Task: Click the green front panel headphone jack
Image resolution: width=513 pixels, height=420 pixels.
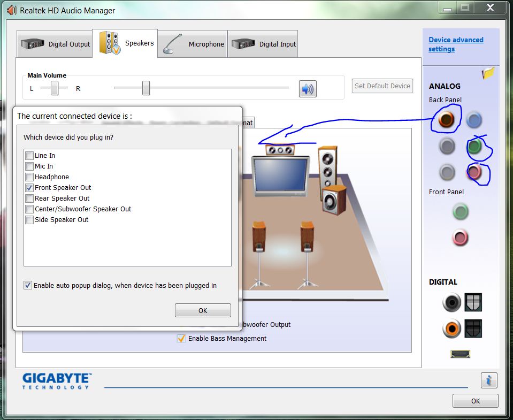Action: click(x=461, y=211)
